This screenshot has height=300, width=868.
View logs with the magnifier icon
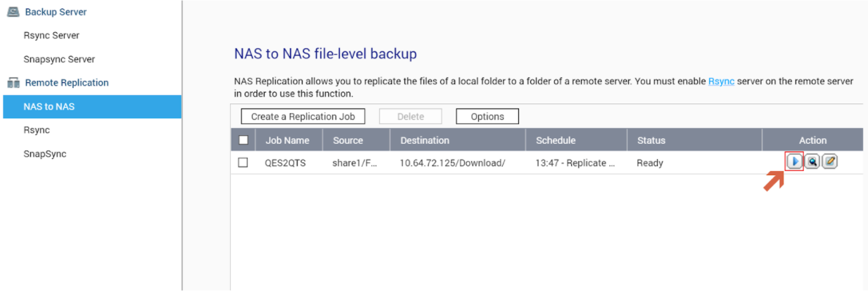coord(812,162)
